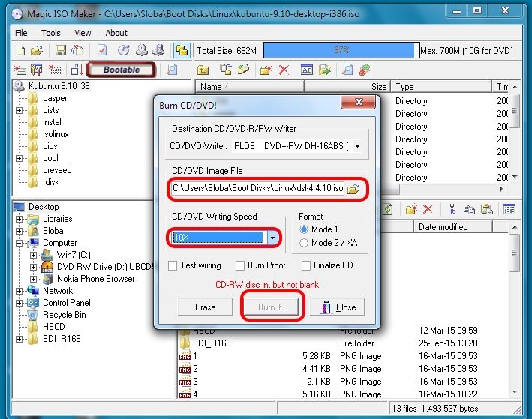Image resolution: width=532 pixels, height=419 pixels.
Task: Click the refresh icon in lower toolbar
Action: point(387,210)
